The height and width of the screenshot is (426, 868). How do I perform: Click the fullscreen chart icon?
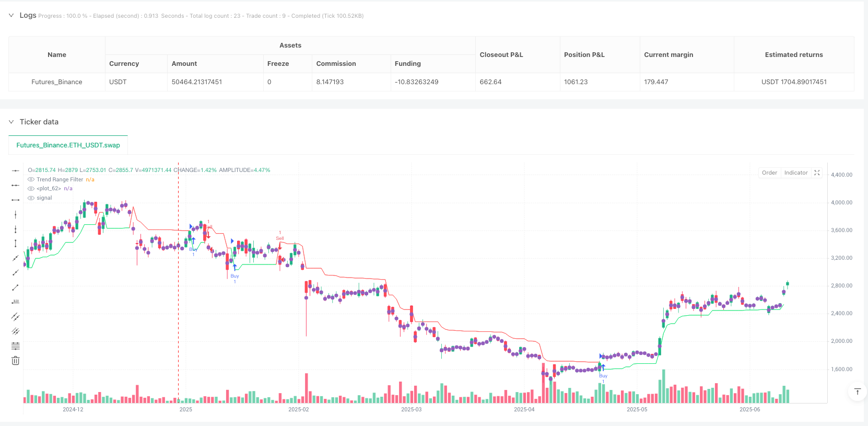(817, 173)
